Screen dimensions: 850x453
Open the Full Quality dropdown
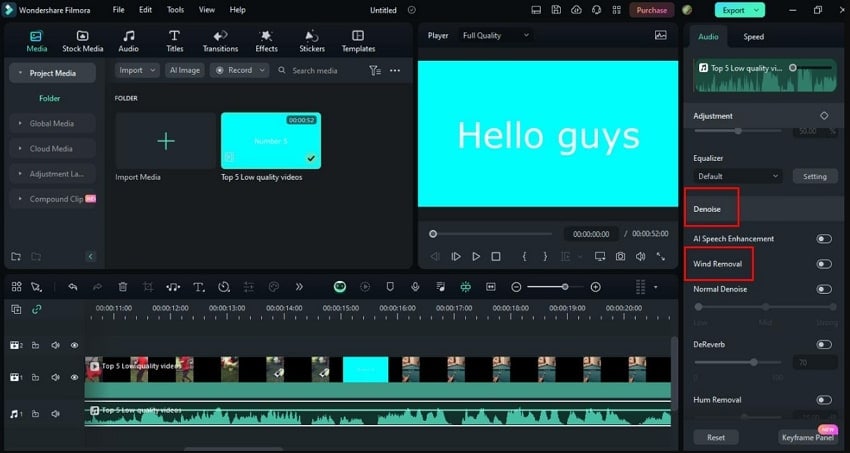[x=495, y=35]
